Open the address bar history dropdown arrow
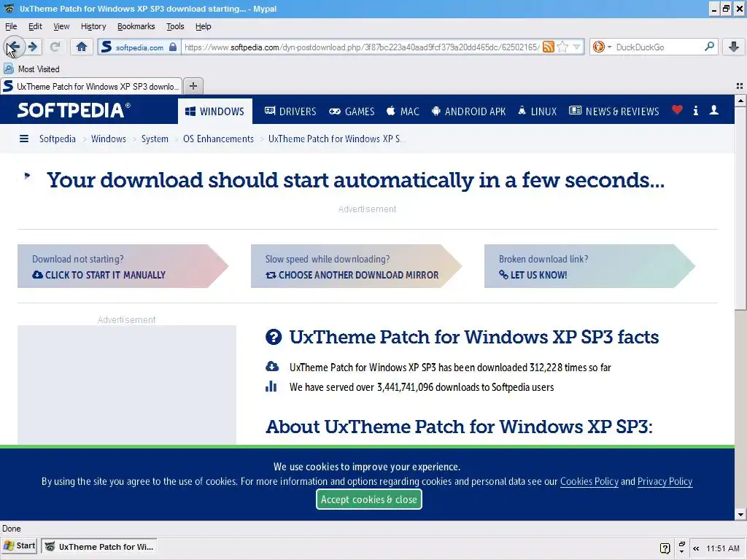747x560 pixels. pyautogui.click(x=577, y=47)
